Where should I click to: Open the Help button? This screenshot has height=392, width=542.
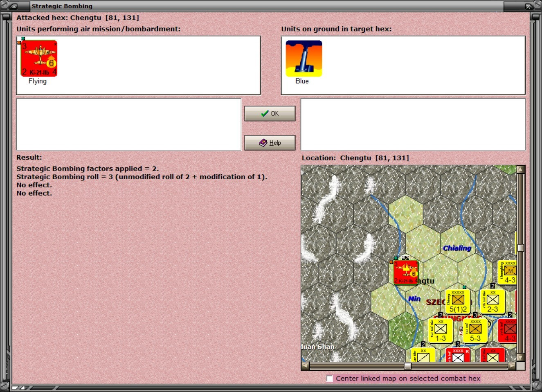pyautogui.click(x=270, y=142)
